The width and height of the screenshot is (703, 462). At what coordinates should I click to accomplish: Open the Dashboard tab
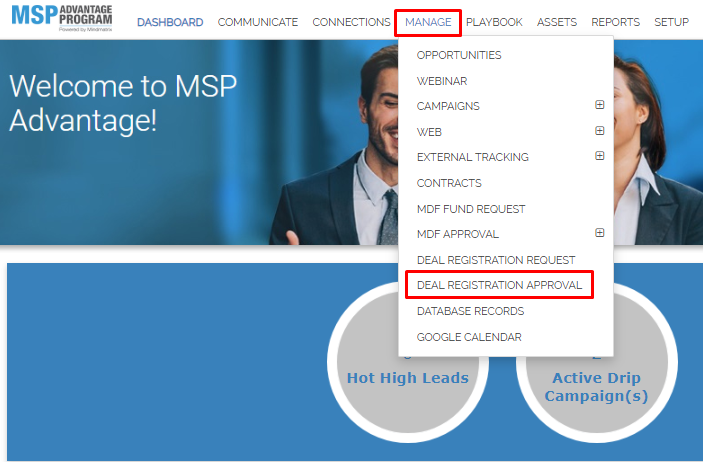tap(170, 22)
